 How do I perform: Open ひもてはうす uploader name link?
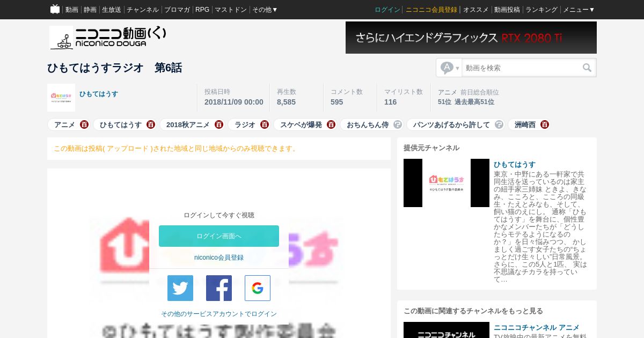99,94
